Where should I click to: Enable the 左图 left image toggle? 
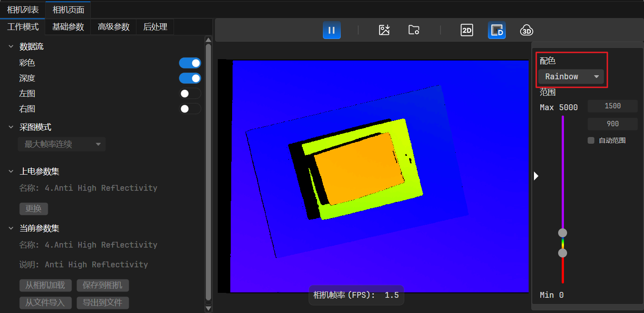(190, 94)
